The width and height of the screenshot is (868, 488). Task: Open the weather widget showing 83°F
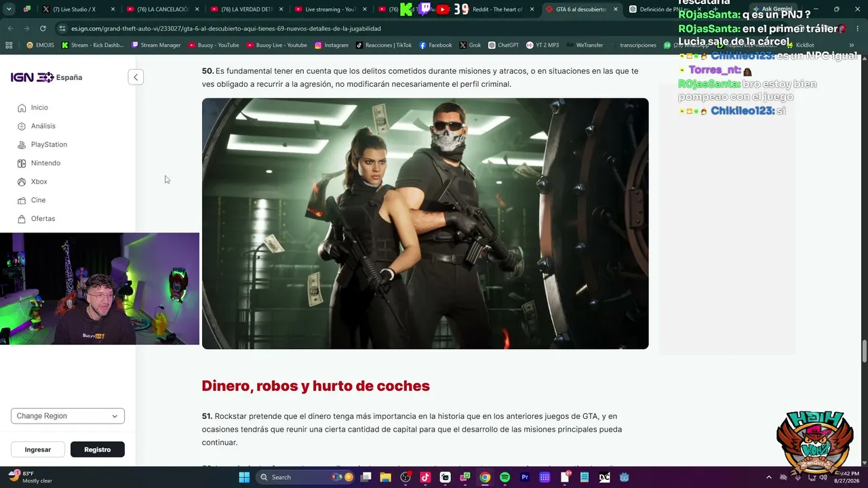point(30,477)
